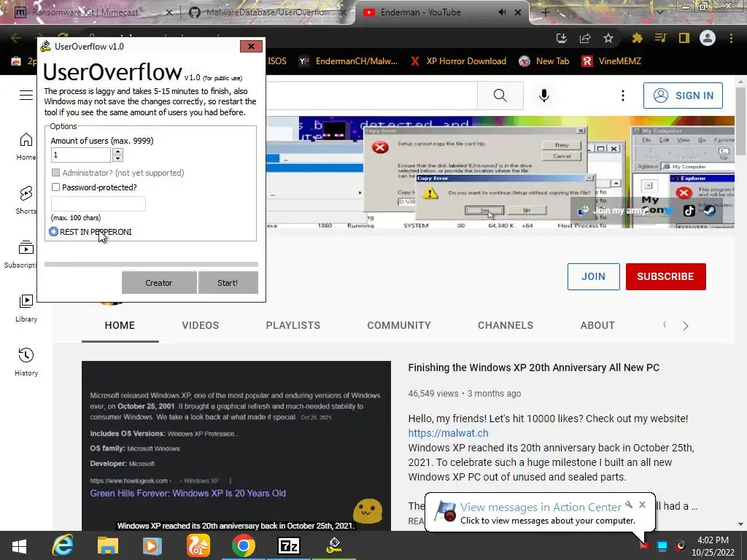Bookmark this page with star icon

pyautogui.click(x=608, y=38)
